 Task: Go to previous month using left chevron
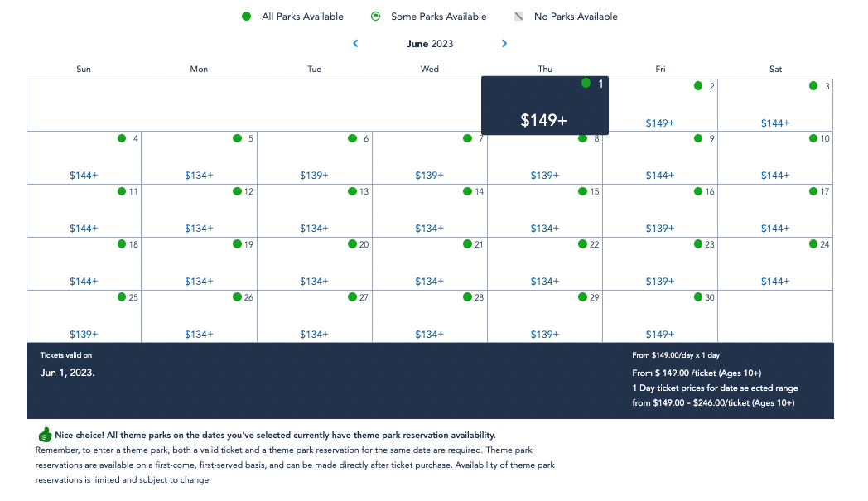pos(355,44)
